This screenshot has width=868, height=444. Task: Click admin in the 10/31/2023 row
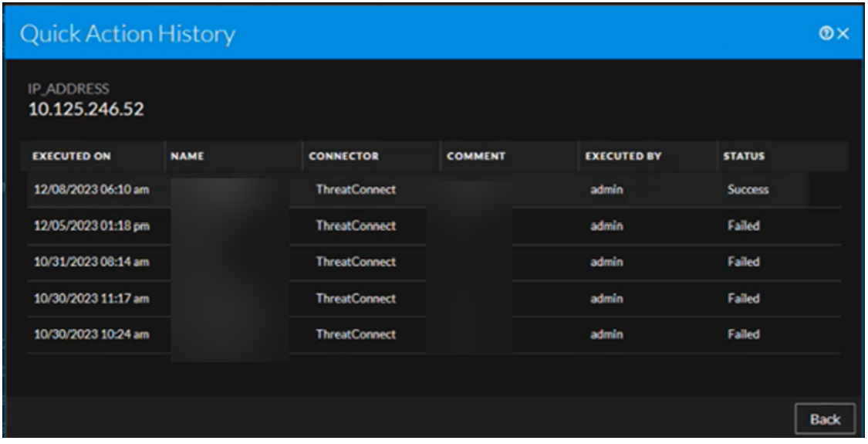pyautogui.click(x=606, y=263)
